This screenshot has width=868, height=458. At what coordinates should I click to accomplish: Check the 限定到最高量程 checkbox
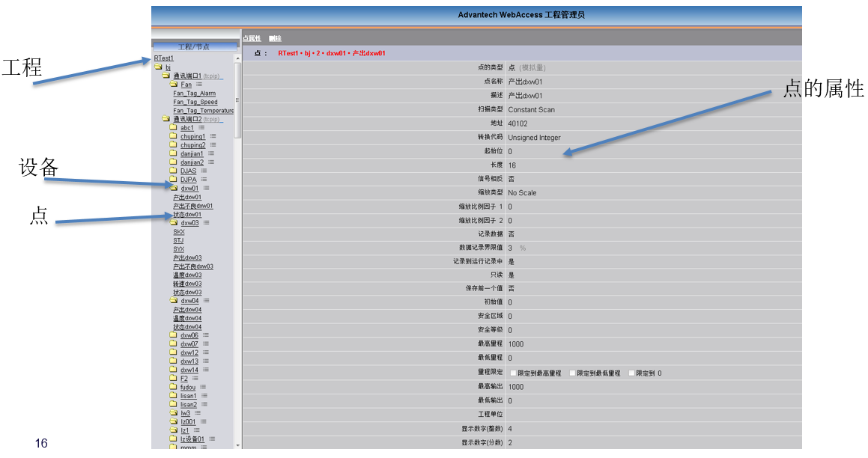point(513,373)
